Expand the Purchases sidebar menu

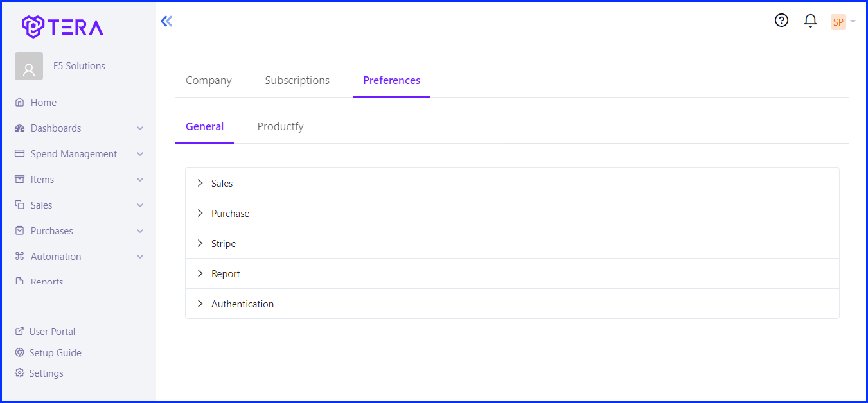(79, 231)
